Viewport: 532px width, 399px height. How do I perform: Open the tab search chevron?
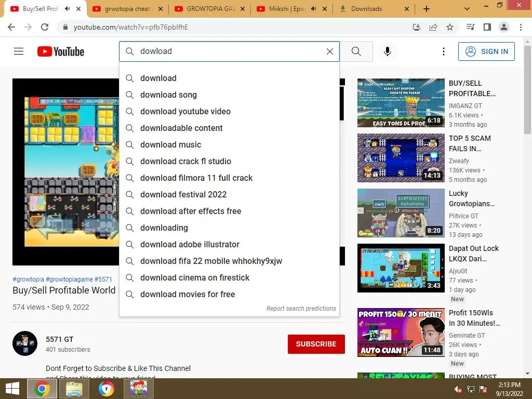(x=467, y=9)
